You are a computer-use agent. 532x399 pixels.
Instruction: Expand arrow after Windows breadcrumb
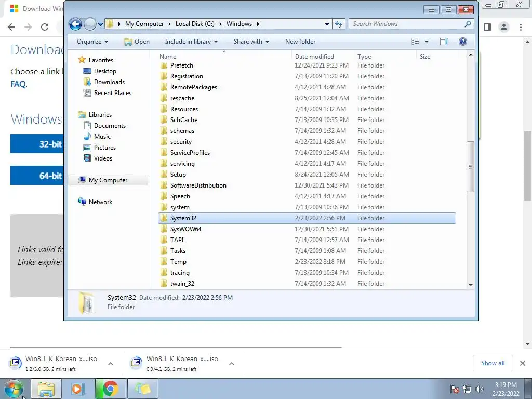[x=258, y=24]
